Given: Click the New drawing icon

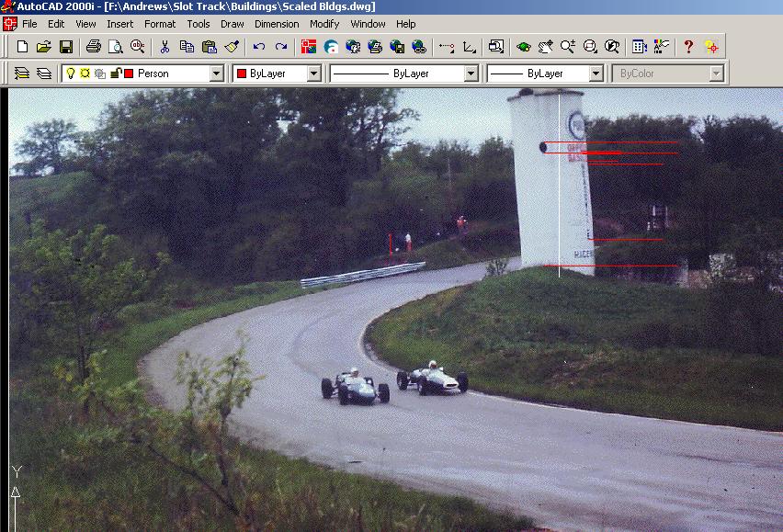Looking at the screenshot, I should pos(22,46).
